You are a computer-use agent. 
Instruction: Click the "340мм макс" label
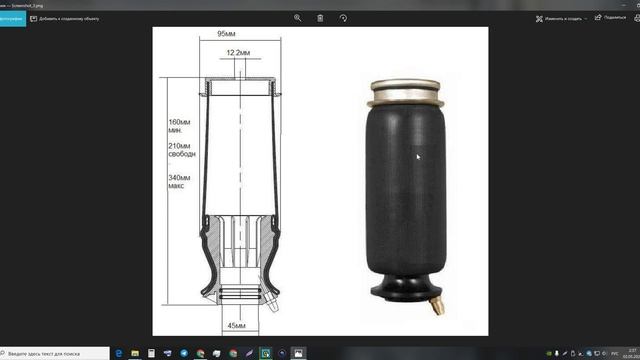(x=179, y=182)
